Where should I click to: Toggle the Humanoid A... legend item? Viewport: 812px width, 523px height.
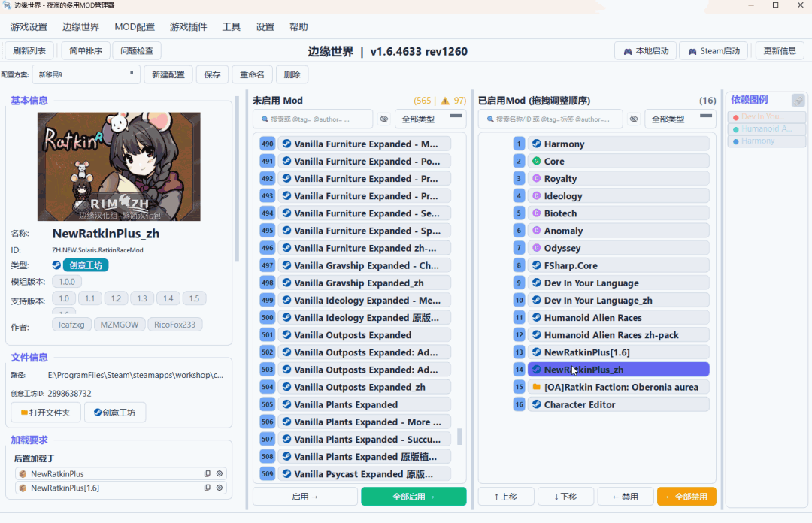coord(766,129)
